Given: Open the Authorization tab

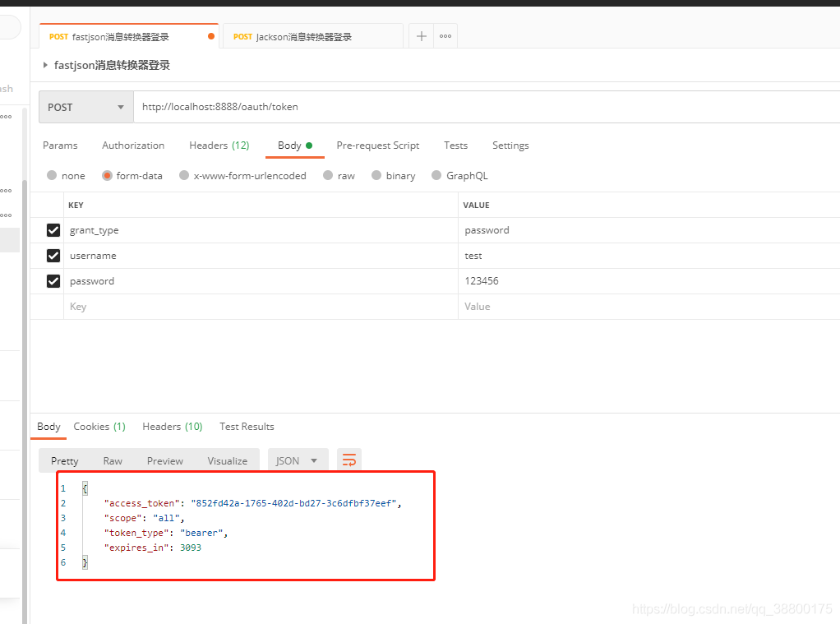Looking at the screenshot, I should (133, 146).
